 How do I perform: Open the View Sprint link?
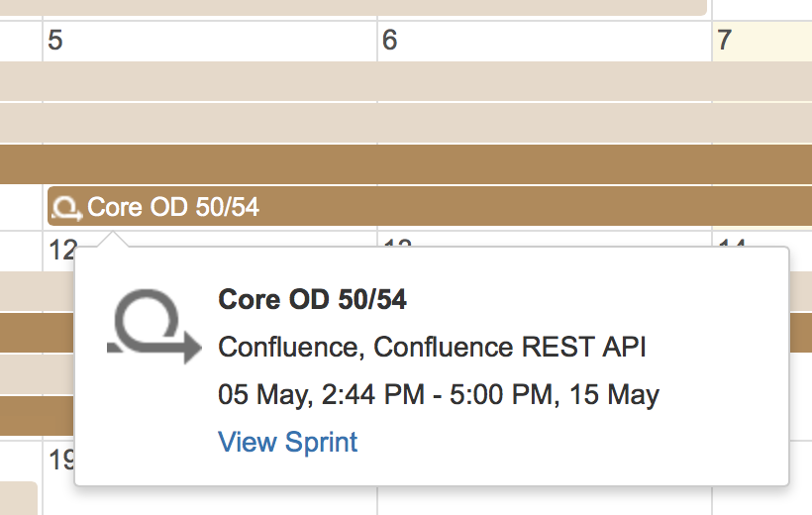[287, 442]
